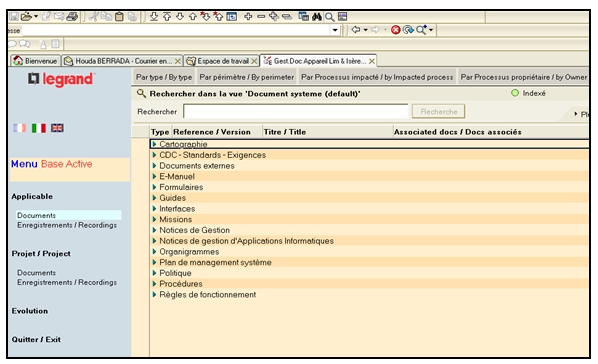The image size is (598, 364).
Task: Click the Paste clipboard icon
Action: tap(119, 16)
